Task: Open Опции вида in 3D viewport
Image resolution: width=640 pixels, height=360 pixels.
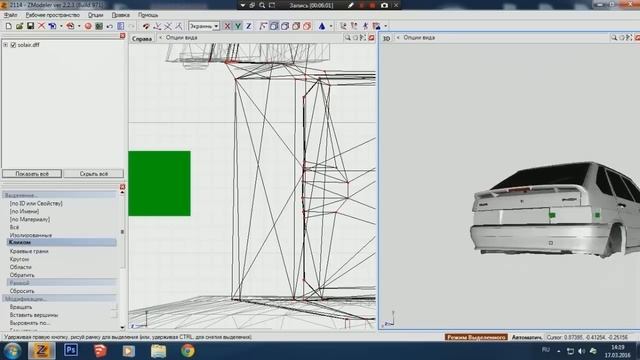Action: tap(419, 38)
